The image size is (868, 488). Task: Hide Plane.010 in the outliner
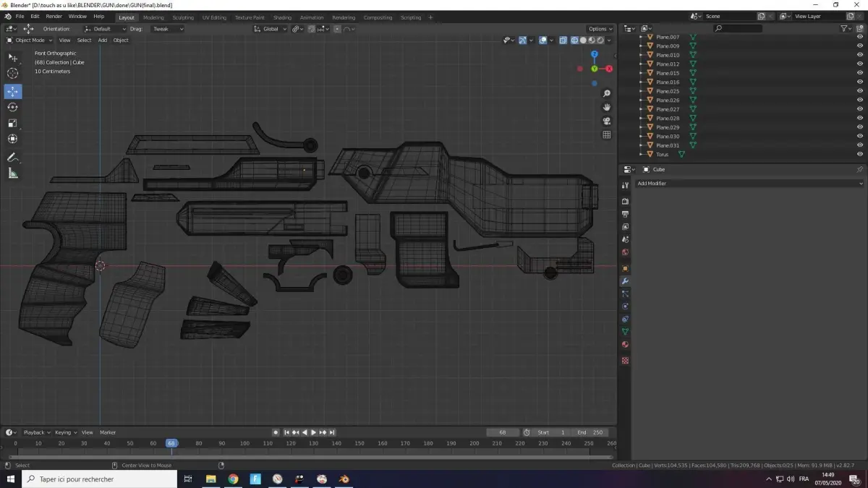coord(860,55)
